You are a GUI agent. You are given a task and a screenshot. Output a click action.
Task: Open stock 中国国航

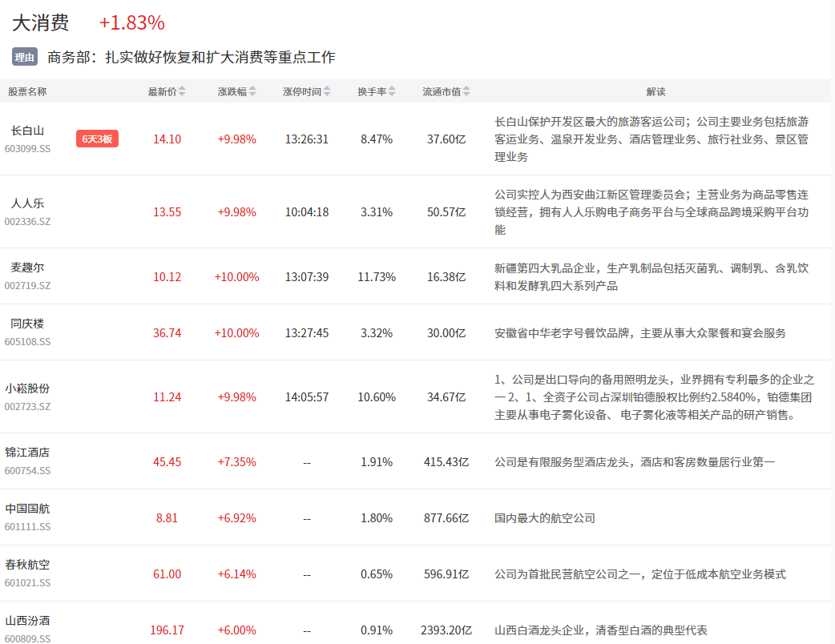click(27, 509)
